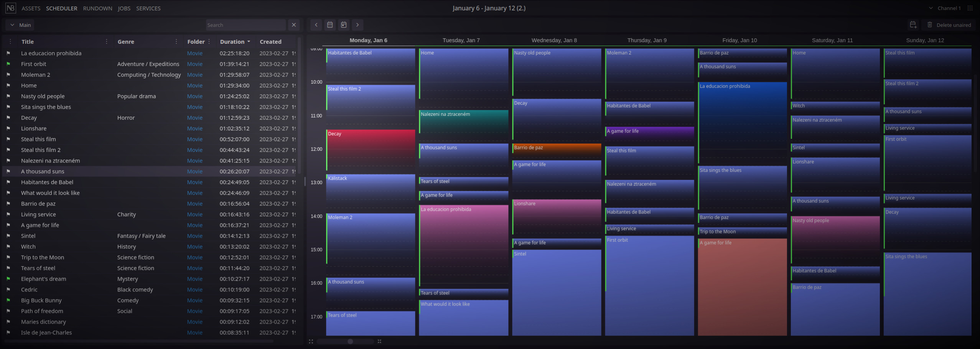
Task: Switch to the RUNDOWN section
Action: pyautogui.click(x=97, y=8)
